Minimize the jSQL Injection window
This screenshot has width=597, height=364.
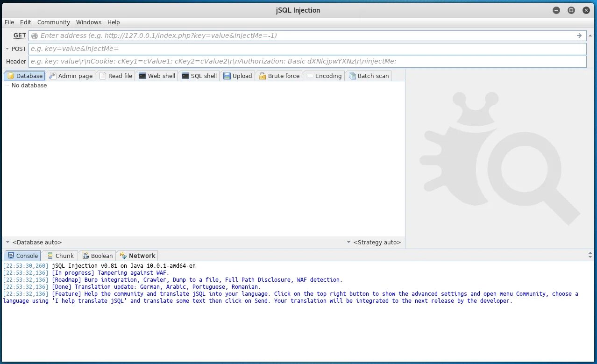click(x=556, y=10)
